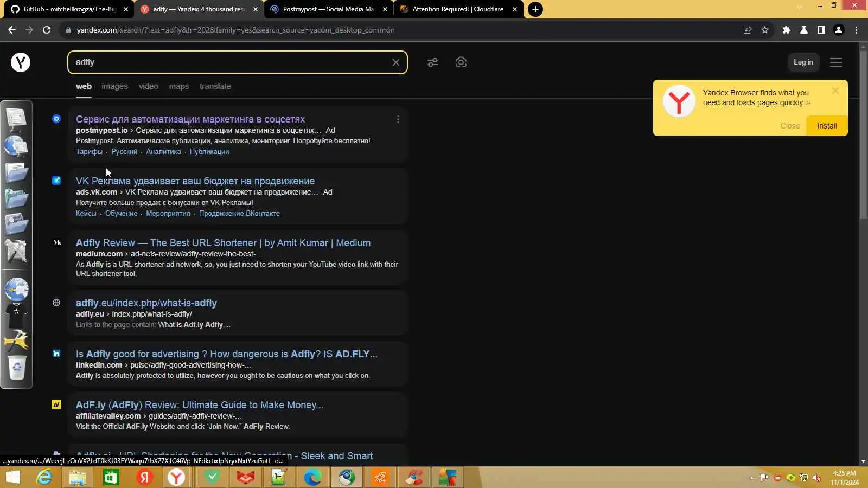Select the translate search tab
868x488 pixels.
215,86
